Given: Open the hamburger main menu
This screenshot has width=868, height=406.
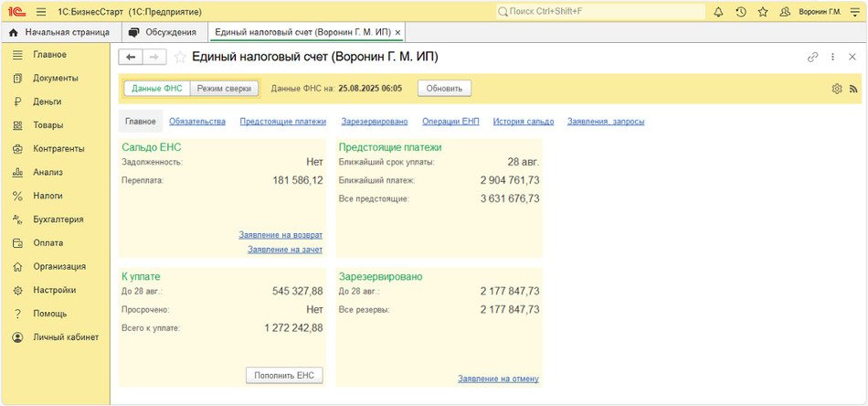Looking at the screenshot, I should tap(41, 12).
